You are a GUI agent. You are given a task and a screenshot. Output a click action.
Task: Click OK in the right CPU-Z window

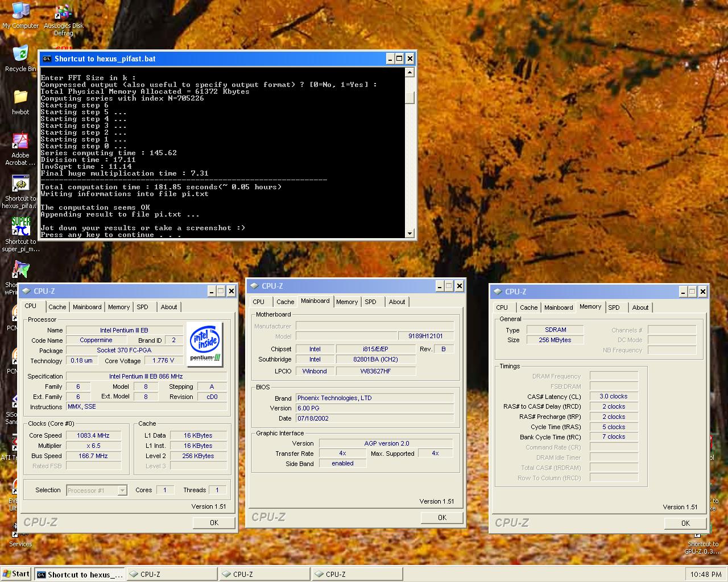[x=685, y=523]
